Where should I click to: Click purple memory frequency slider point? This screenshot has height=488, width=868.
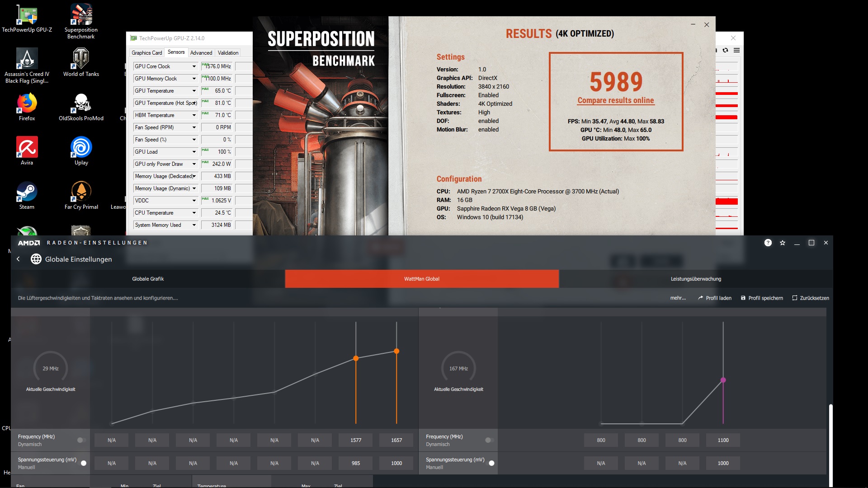723,380
